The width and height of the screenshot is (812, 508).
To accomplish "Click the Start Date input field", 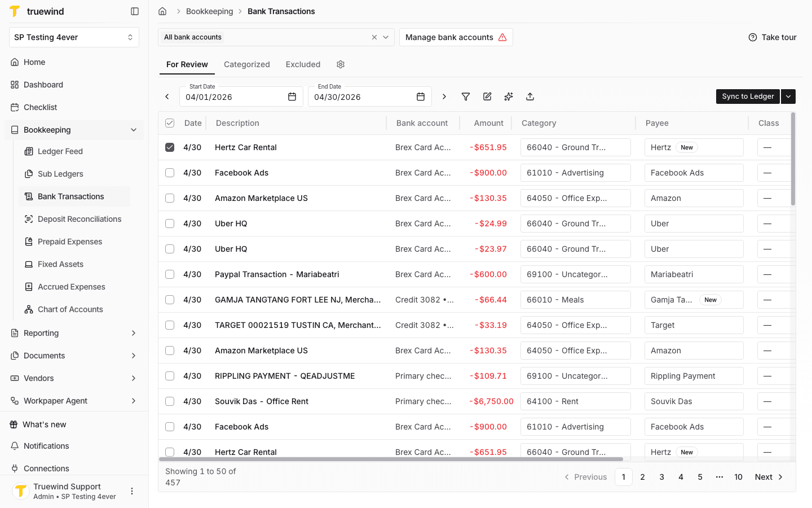I will tap(241, 97).
